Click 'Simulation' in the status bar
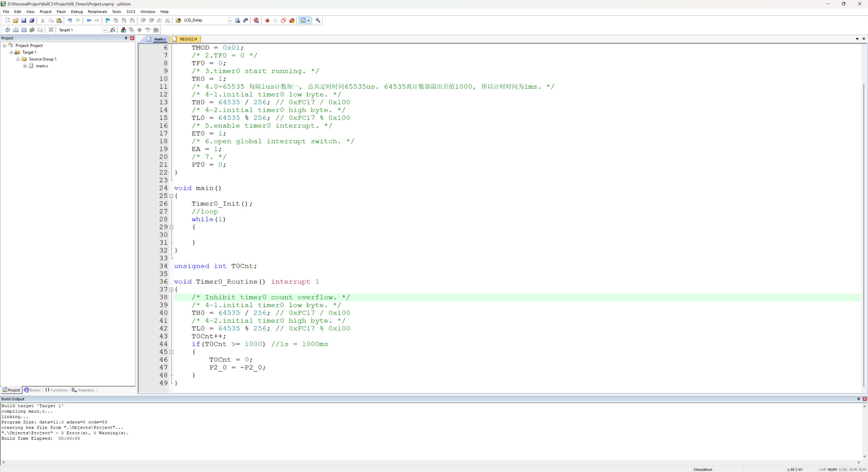868x472 pixels. click(703, 469)
